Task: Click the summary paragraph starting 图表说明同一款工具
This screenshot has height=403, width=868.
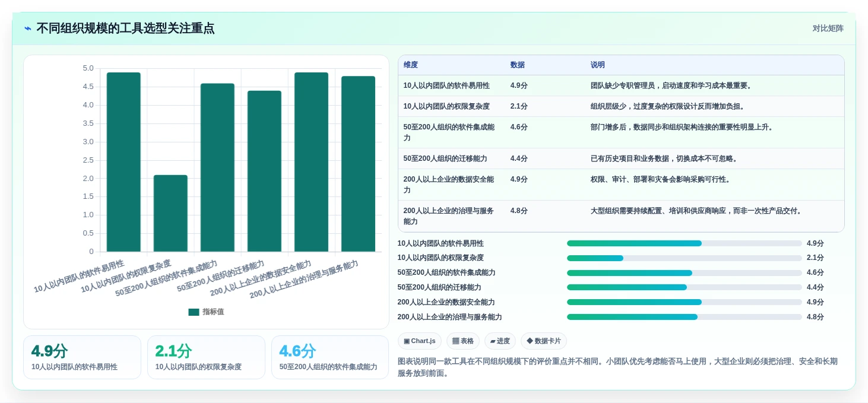Action: (617, 367)
